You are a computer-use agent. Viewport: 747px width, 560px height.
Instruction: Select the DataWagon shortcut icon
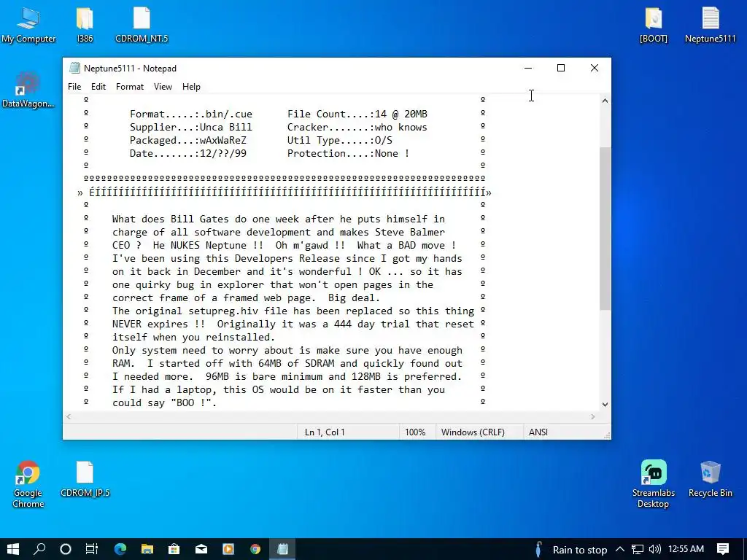(x=28, y=90)
